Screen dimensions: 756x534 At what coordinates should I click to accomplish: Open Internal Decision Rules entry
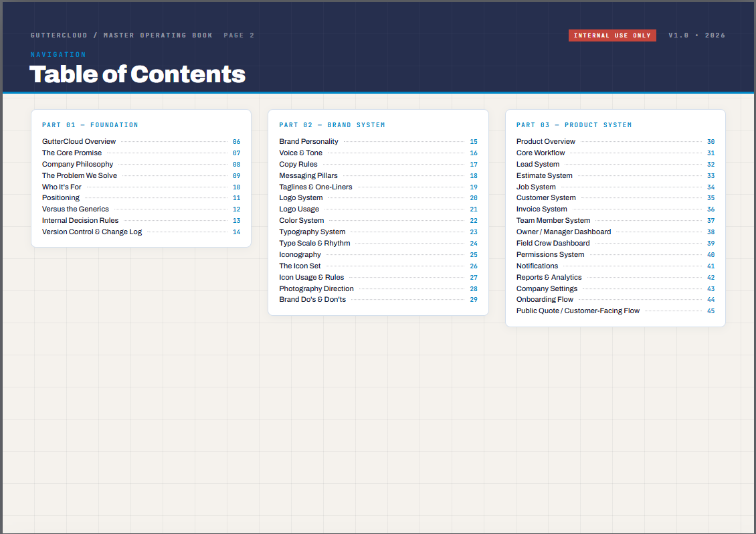click(140, 220)
